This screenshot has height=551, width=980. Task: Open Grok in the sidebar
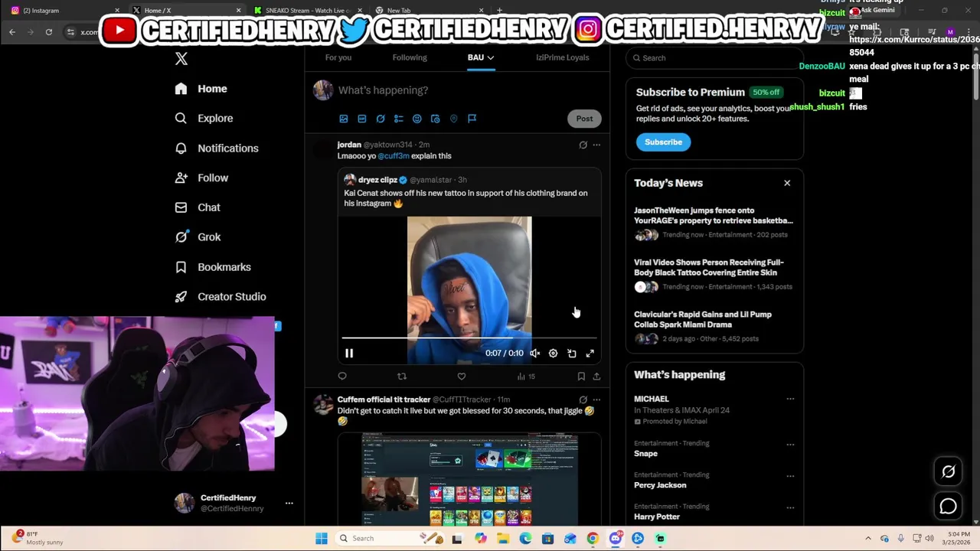tap(198, 237)
